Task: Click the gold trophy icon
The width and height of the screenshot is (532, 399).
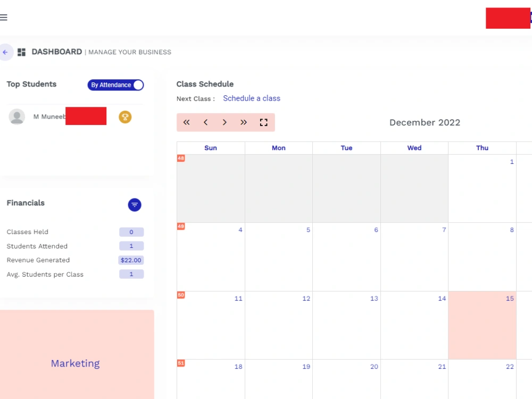Action: (x=125, y=117)
